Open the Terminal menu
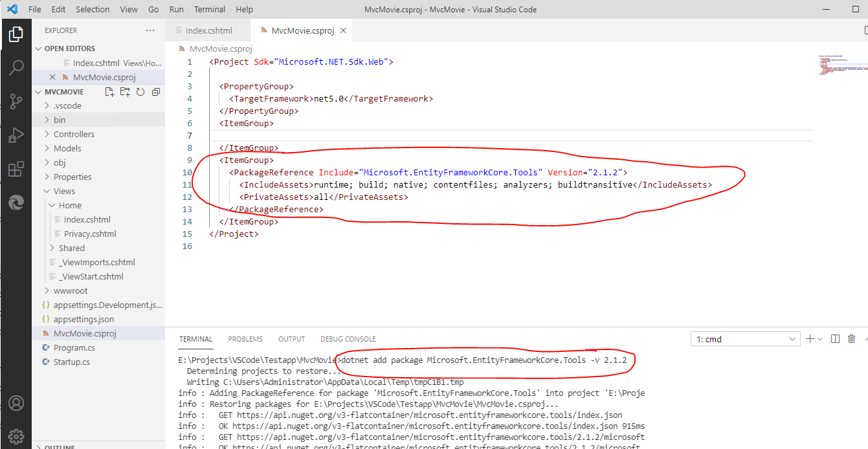 [x=210, y=10]
